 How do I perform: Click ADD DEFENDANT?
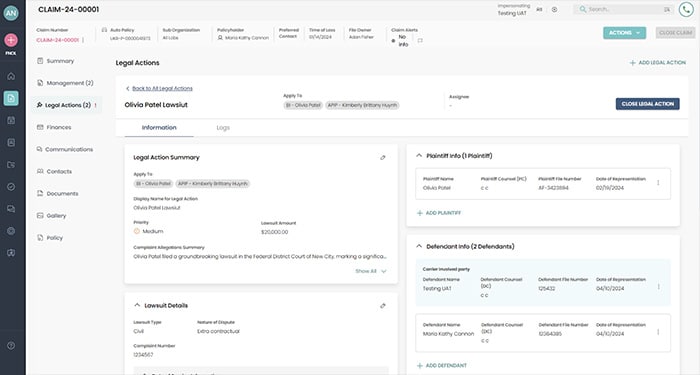point(442,366)
